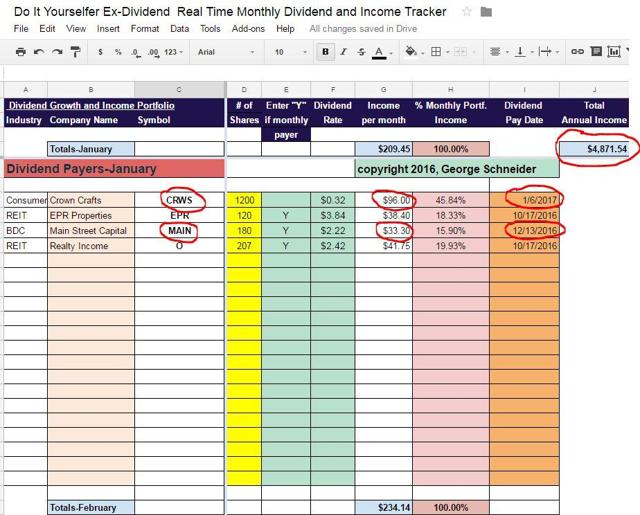Click the $96.00 income cell
Image resolution: width=640 pixels, height=515 pixels.
pos(384,200)
